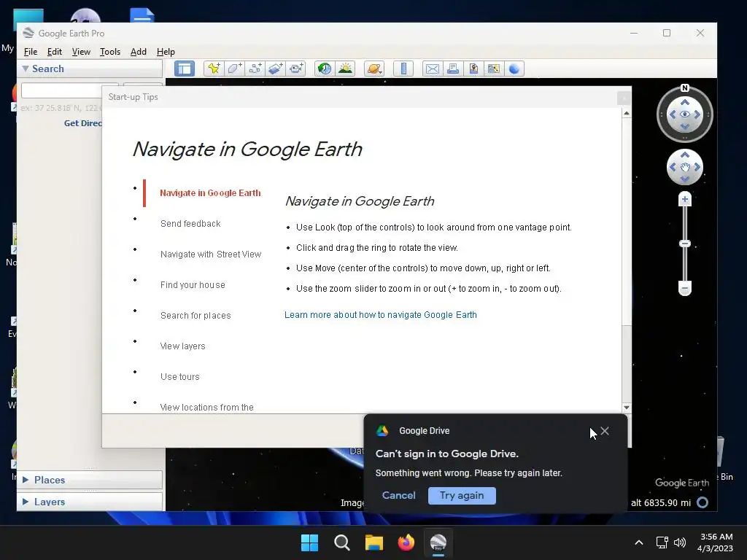Viewport: 747px width, 560px height.
Task: Select Navigate with Street View tip
Action: 211,254
